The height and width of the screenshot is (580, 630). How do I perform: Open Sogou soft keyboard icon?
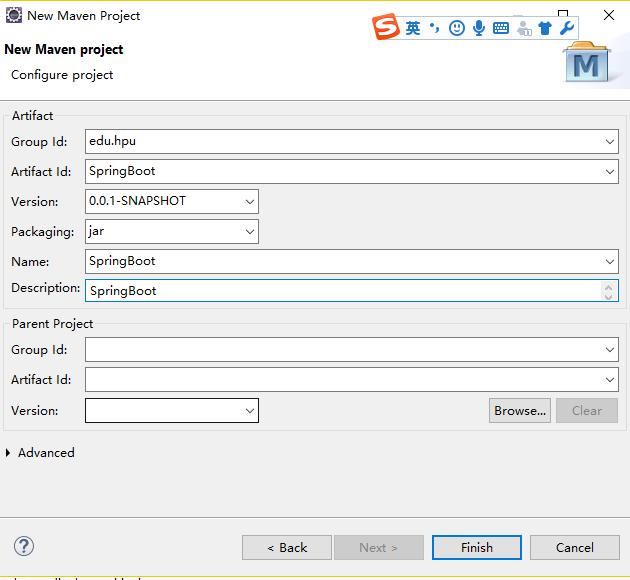click(501, 28)
